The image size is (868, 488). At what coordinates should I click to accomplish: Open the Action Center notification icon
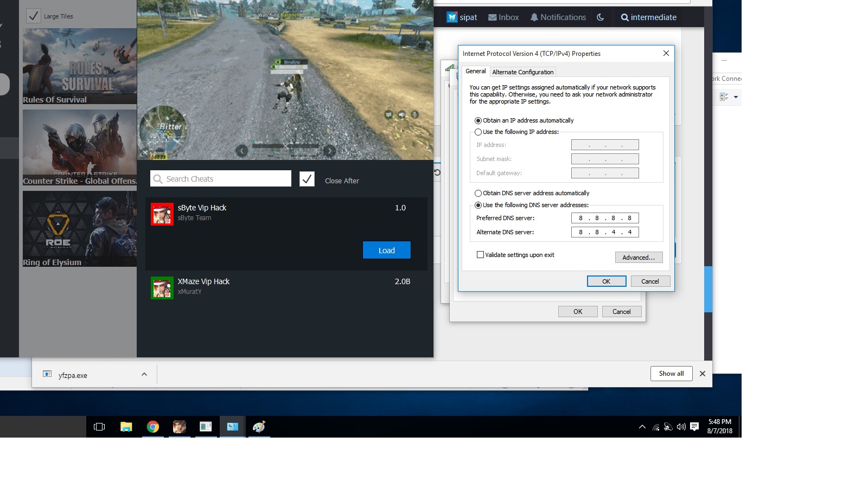point(694,427)
